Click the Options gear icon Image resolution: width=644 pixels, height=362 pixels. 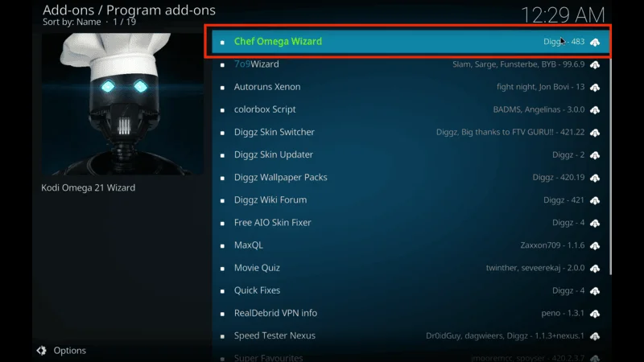pyautogui.click(x=42, y=350)
